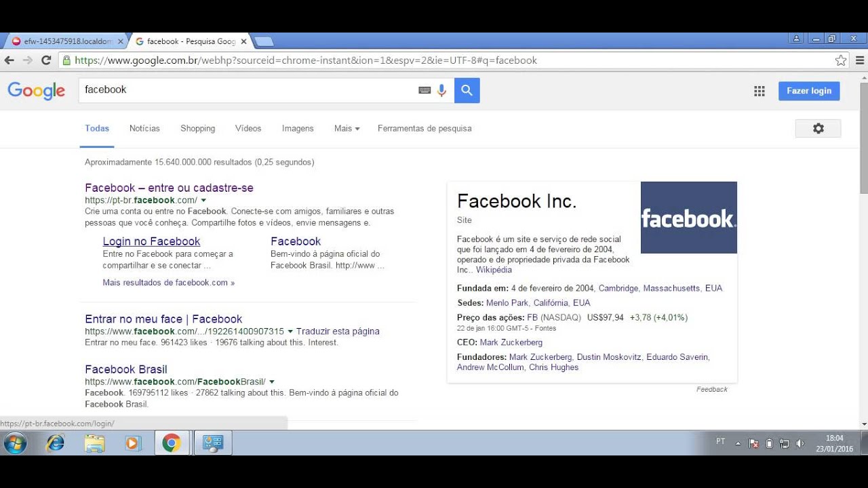Viewport: 868px width, 488px height.
Task: Click the Chrome forward arrow
Action: point(28,60)
